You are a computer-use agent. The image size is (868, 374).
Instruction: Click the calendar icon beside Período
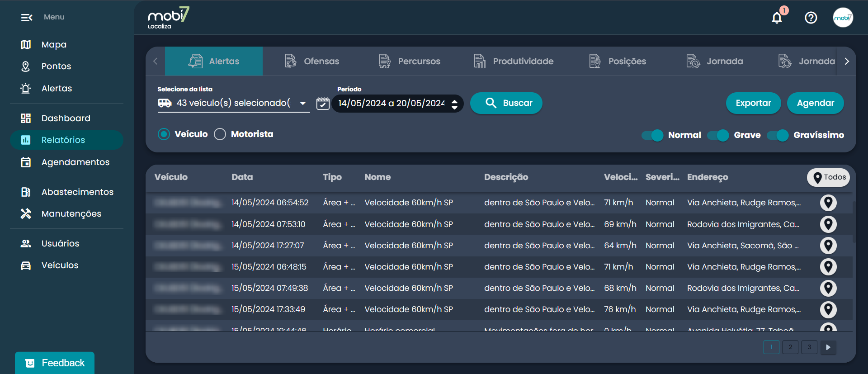[x=323, y=104]
